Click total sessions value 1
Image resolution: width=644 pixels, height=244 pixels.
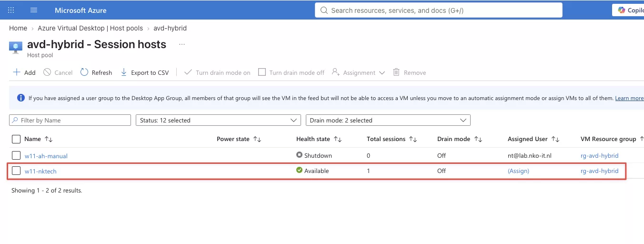click(369, 171)
